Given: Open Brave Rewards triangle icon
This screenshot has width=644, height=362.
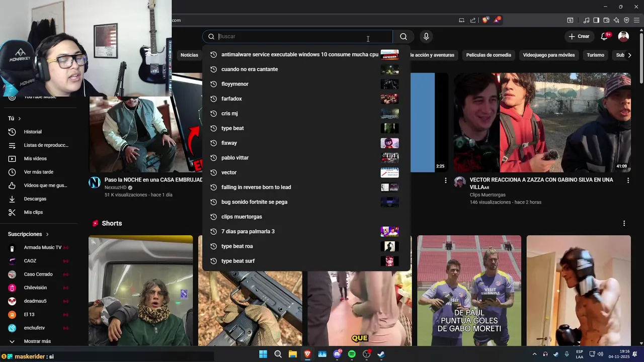Looking at the screenshot, I should click(497, 20).
